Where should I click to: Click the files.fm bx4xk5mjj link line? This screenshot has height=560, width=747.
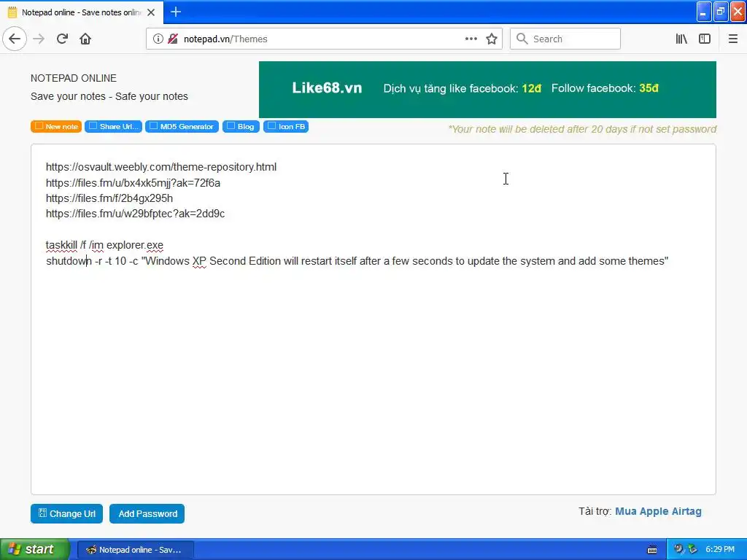click(x=133, y=183)
